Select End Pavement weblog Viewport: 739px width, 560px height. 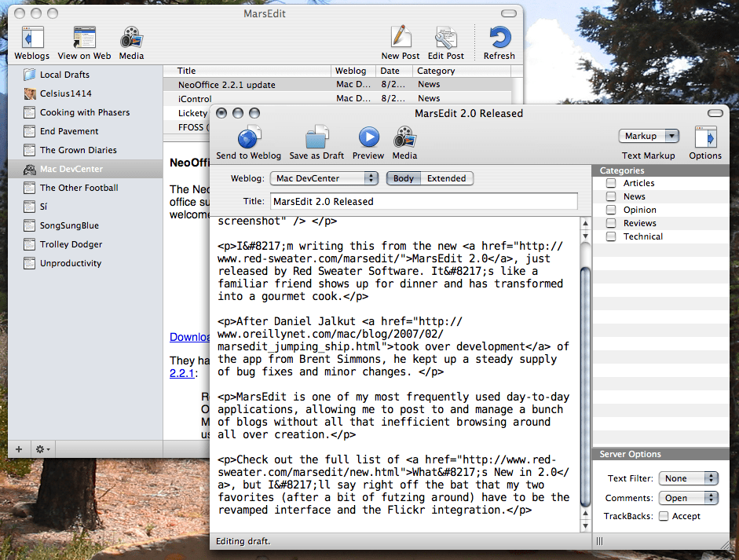(86, 131)
